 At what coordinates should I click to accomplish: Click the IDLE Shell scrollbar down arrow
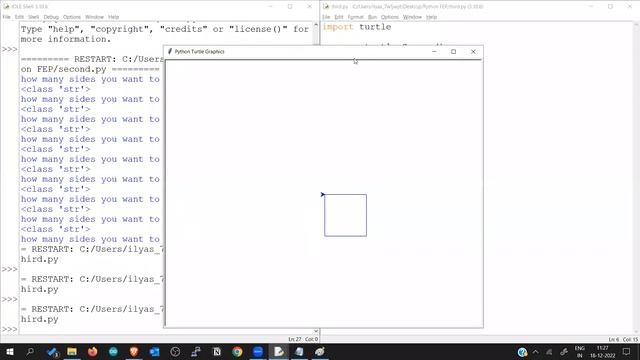(316, 331)
